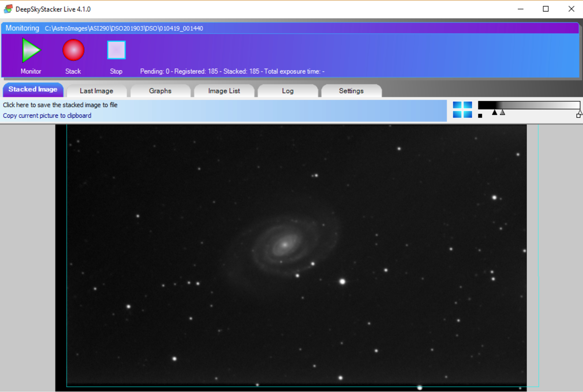Click the spiral galaxy core in the stacked image
Image resolution: width=583 pixels, height=392 pixels.
tap(285, 244)
